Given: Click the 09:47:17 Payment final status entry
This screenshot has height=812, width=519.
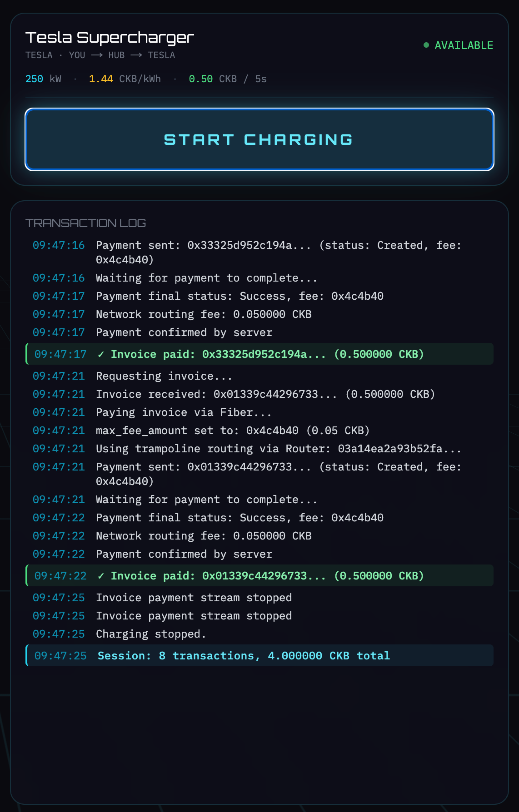Looking at the screenshot, I should point(259,296).
